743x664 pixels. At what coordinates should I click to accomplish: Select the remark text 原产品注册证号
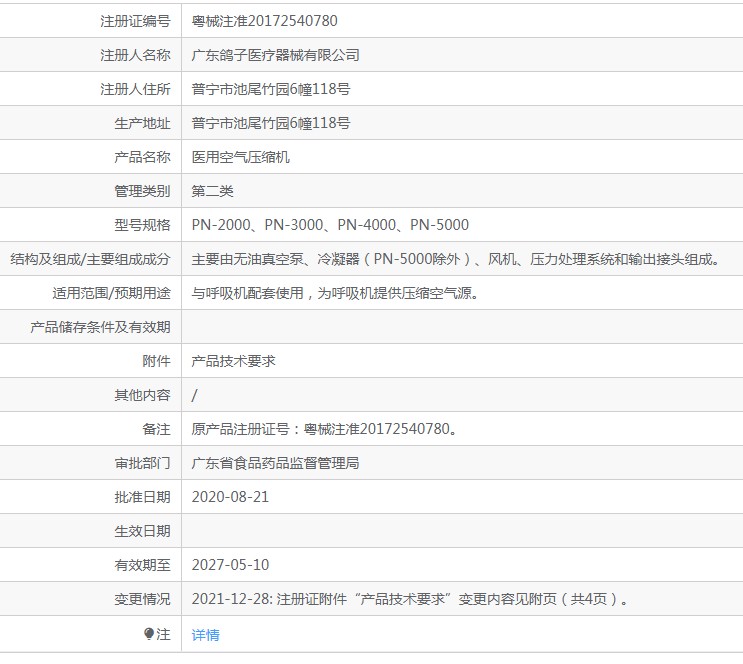point(324,429)
